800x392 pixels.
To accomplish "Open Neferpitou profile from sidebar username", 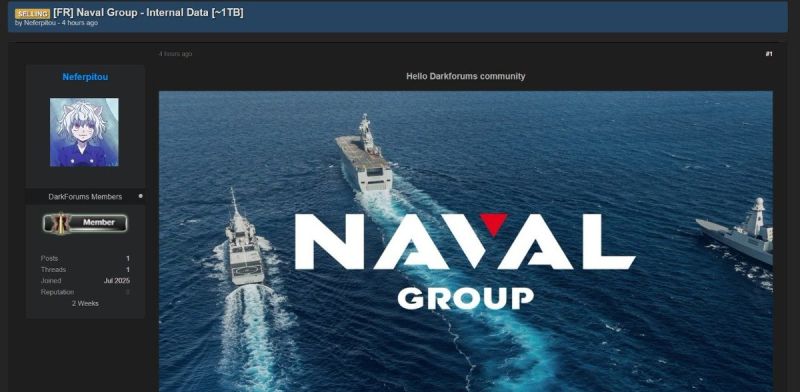I will [x=85, y=77].
